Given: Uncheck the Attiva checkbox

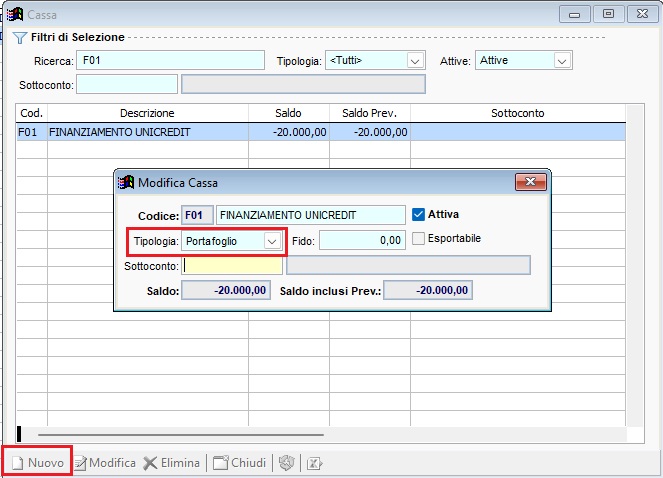Looking at the screenshot, I should (419, 214).
